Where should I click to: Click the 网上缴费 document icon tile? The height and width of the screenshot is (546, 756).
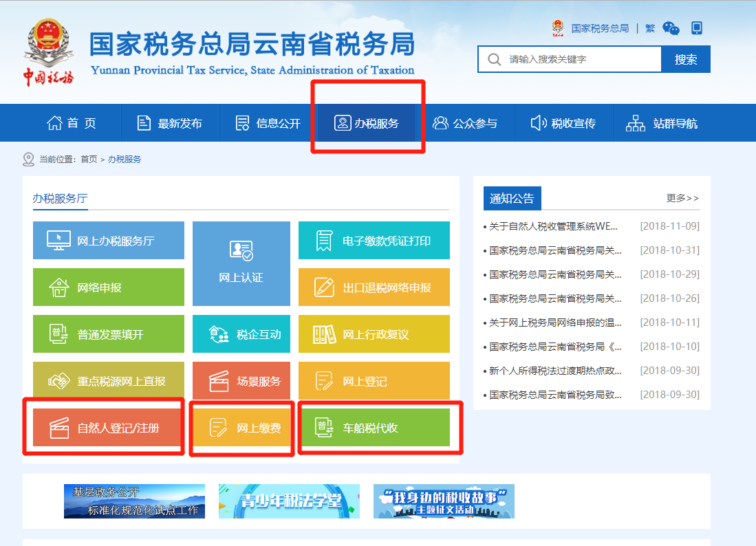coord(241,428)
